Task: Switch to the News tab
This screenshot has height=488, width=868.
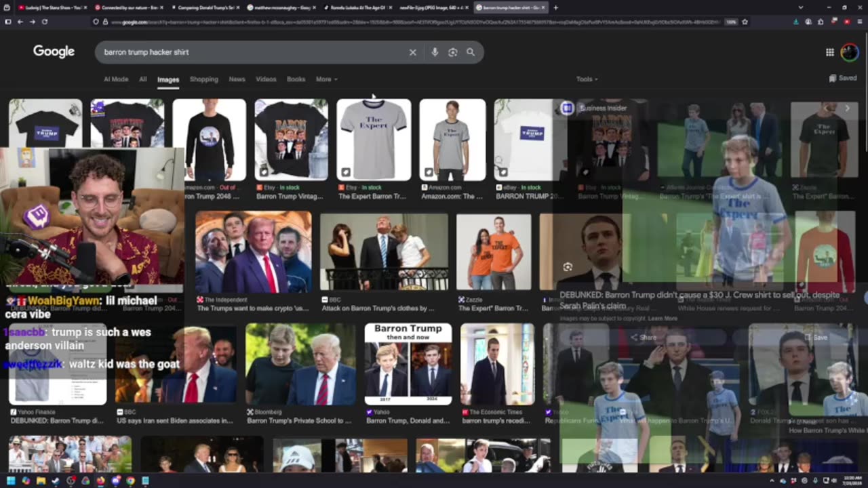Action: click(237, 79)
